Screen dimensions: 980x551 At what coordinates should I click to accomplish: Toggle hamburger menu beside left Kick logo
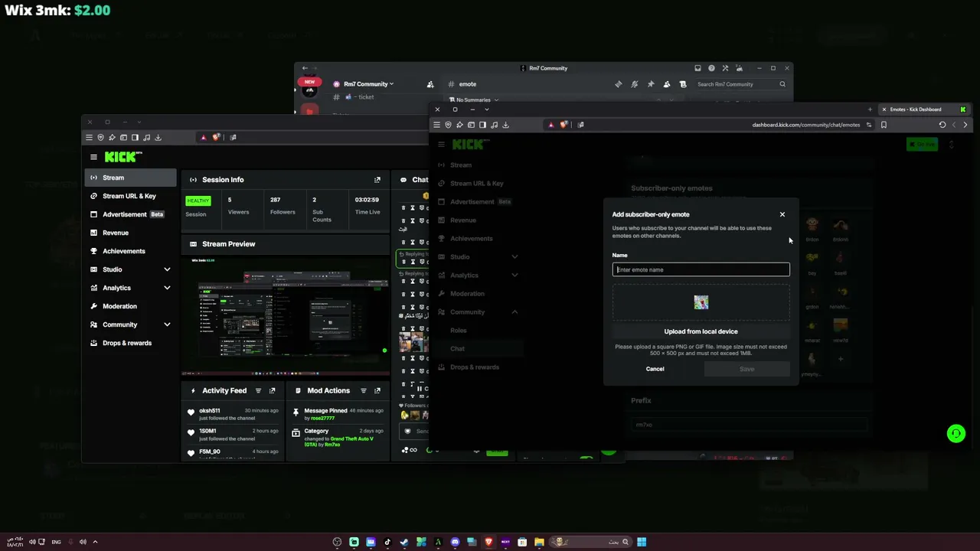[93, 157]
